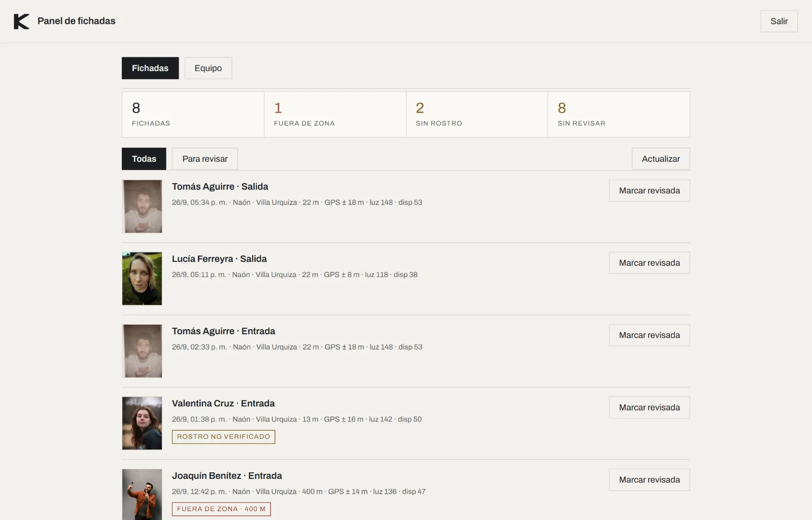Open Tomás Aguirre Salida selfie photo

pyautogui.click(x=142, y=206)
